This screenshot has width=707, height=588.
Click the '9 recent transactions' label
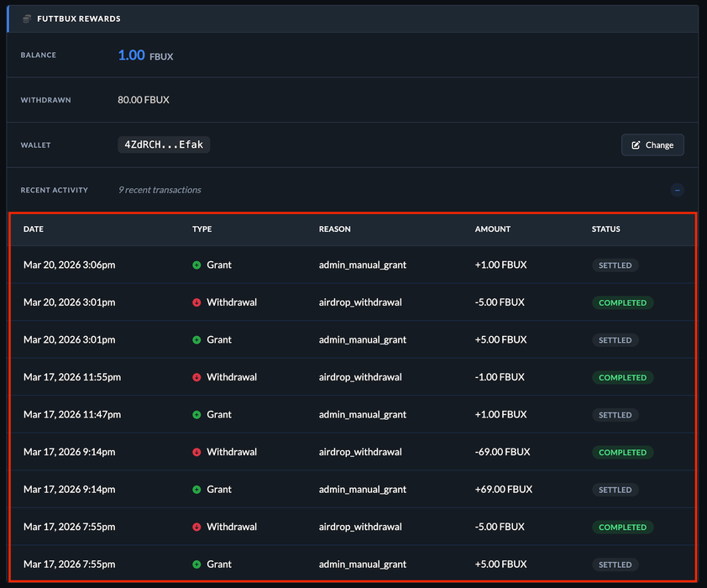pyautogui.click(x=160, y=190)
